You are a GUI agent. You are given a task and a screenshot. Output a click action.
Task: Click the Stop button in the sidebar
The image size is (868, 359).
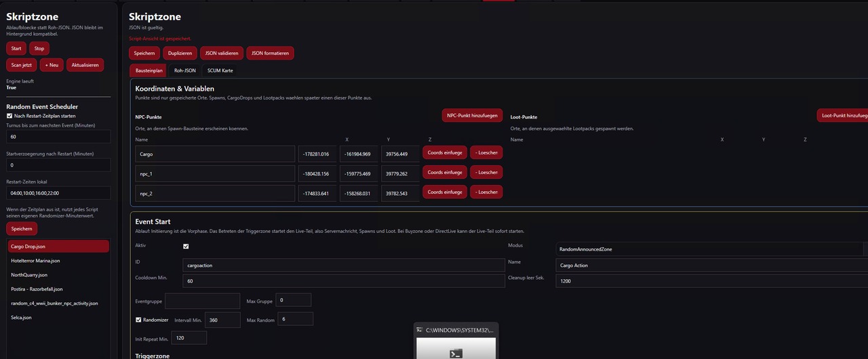point(39,48)
